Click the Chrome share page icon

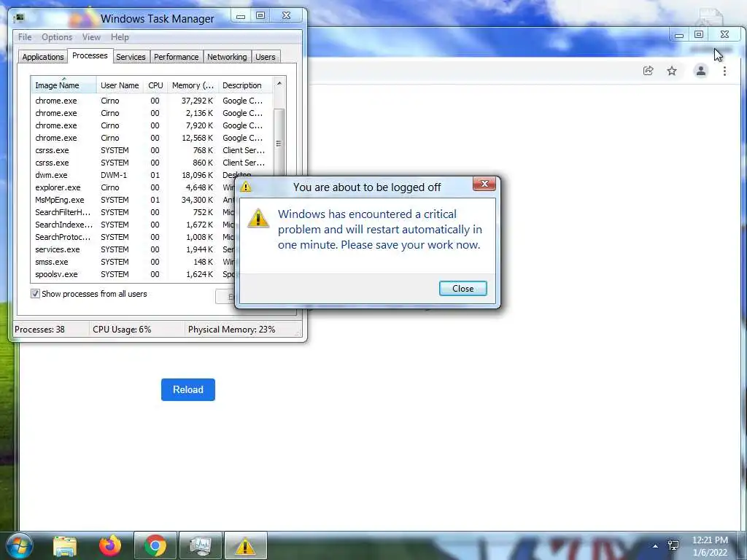[648, 71]
